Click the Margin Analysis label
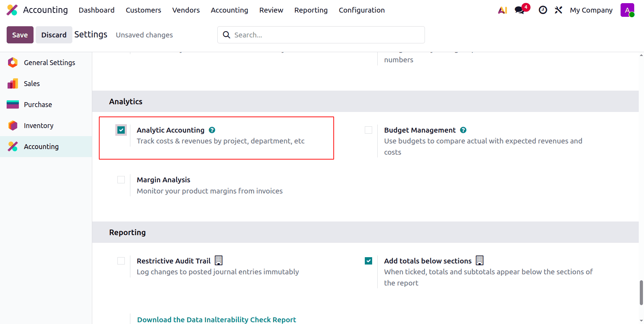This screenshot has height=324, width=644. coord(164,180)
